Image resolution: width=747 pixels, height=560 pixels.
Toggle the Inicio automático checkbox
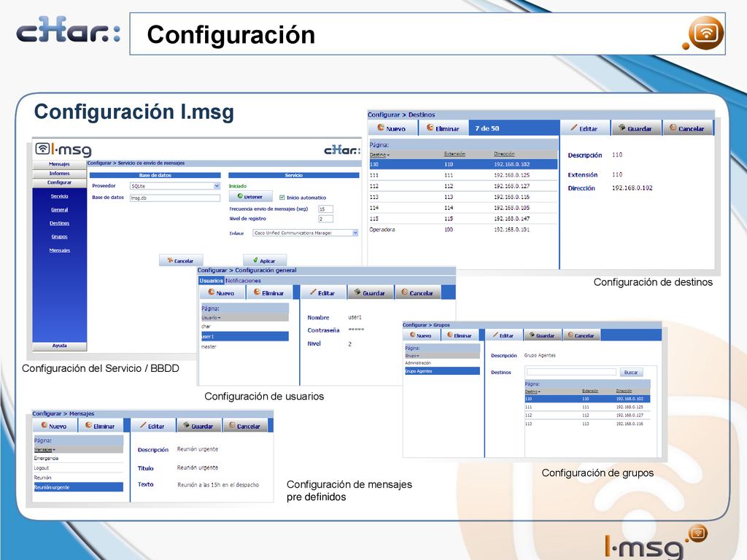point(282,198)
